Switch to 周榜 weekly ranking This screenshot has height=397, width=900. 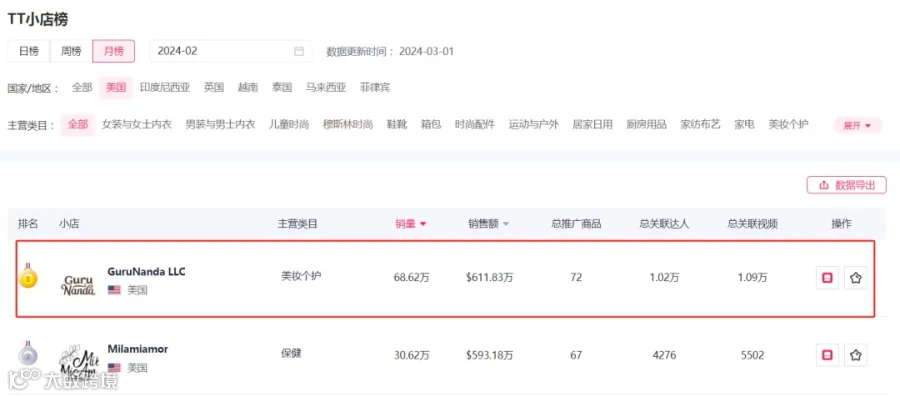pyautogui.click(x=71, y=51)
